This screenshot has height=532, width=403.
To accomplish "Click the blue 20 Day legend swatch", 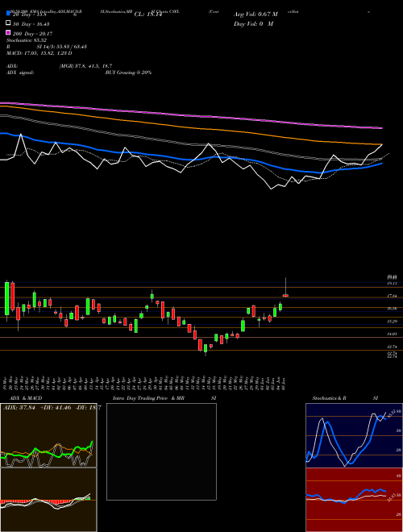I will [x=9, y=14].
